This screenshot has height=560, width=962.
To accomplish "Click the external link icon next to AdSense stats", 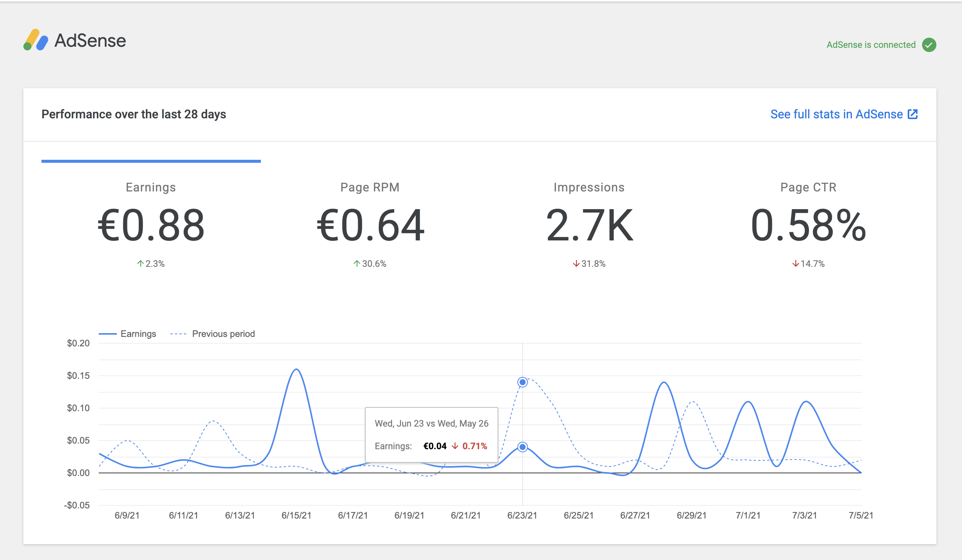I will (913, 114).
